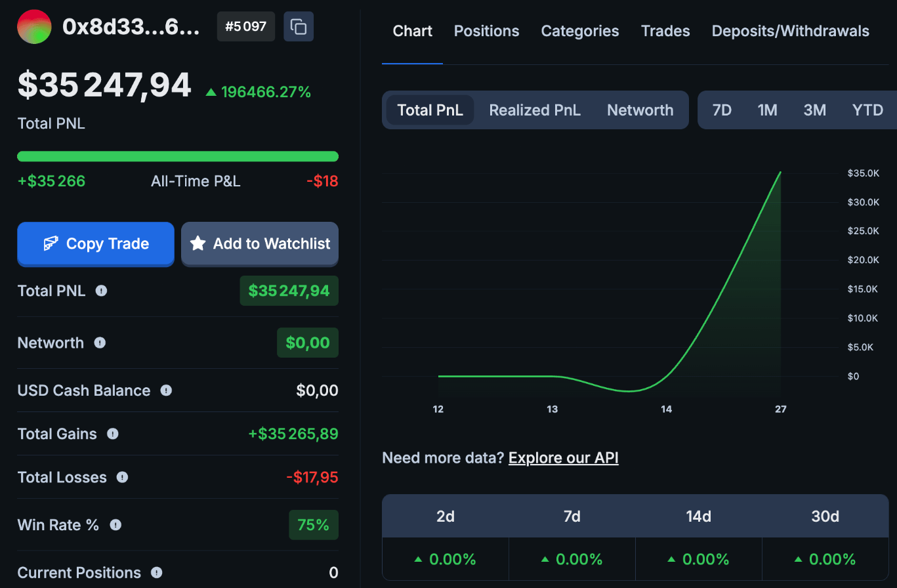Click the truncated wallet address 0x8d33...6...
The height and width of the screenshot is (588, 897).
point(131,27)
